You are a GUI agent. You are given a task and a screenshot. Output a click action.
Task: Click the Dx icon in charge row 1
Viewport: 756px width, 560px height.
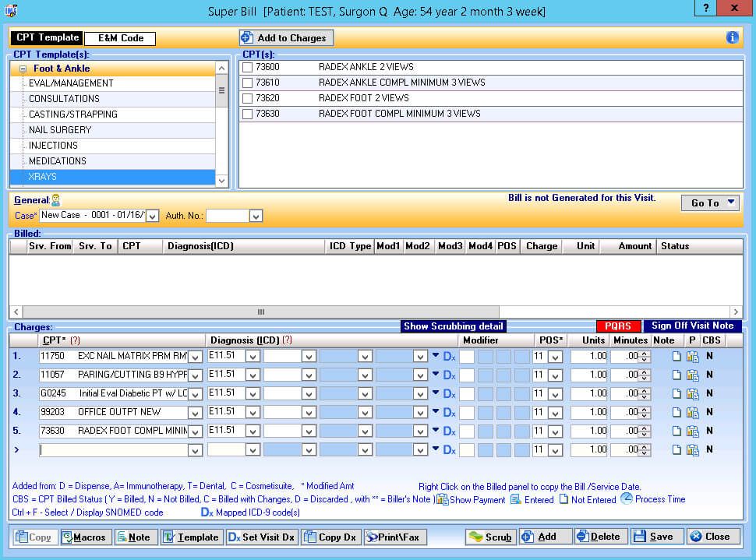pos(449,356)
